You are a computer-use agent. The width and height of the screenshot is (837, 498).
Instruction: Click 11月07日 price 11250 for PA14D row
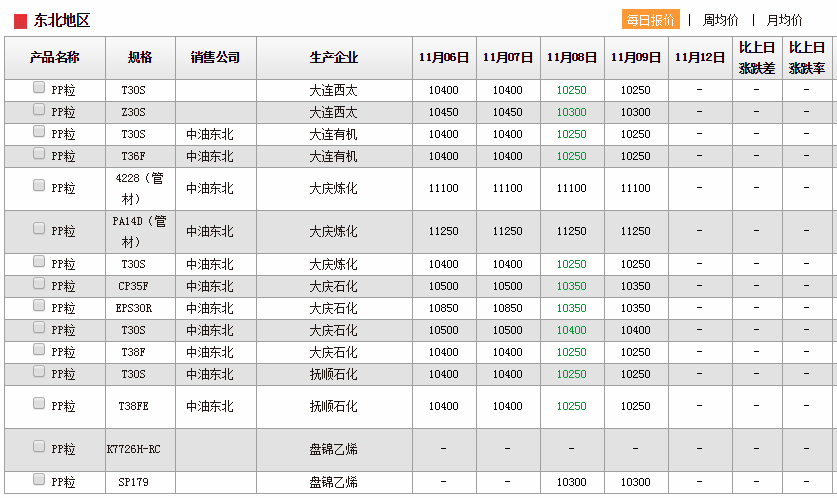pos(508,231)
